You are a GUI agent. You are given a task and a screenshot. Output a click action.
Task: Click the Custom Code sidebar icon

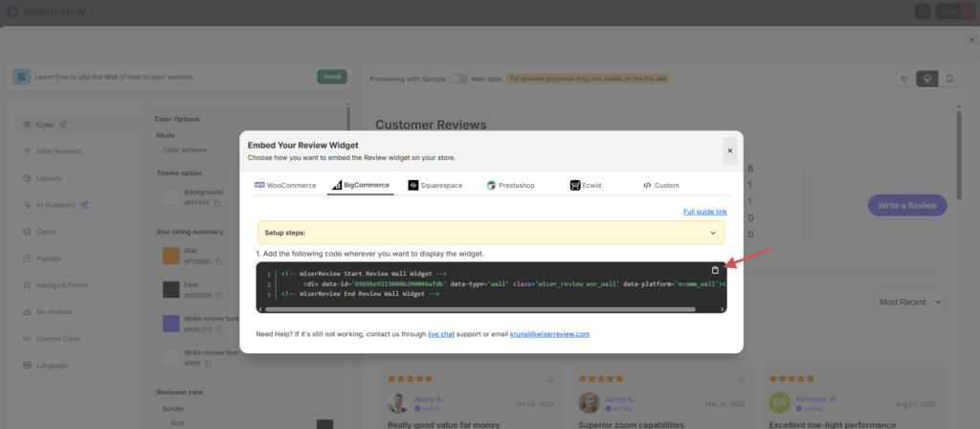tap(28, 339)
